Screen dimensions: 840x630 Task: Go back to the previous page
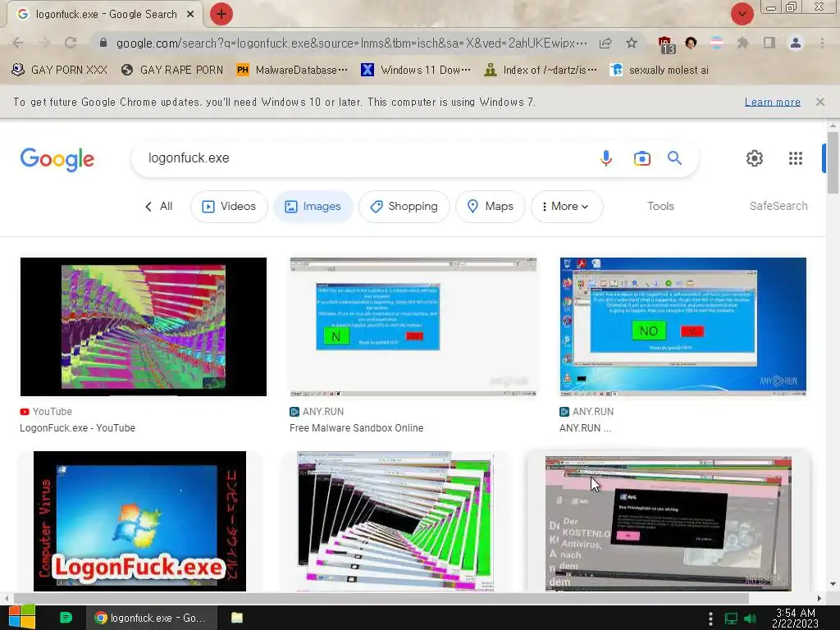[x=18, y=43]
